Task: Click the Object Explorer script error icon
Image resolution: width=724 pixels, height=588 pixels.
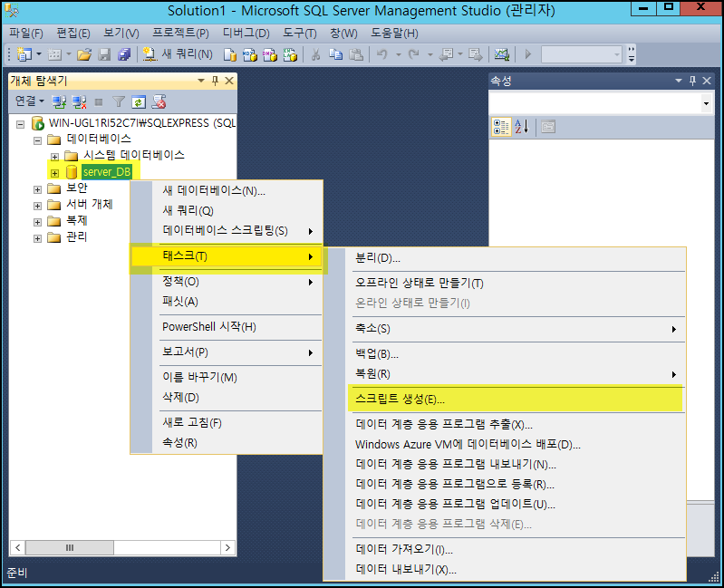Action: pyautogui.click(x=159, y=101)
